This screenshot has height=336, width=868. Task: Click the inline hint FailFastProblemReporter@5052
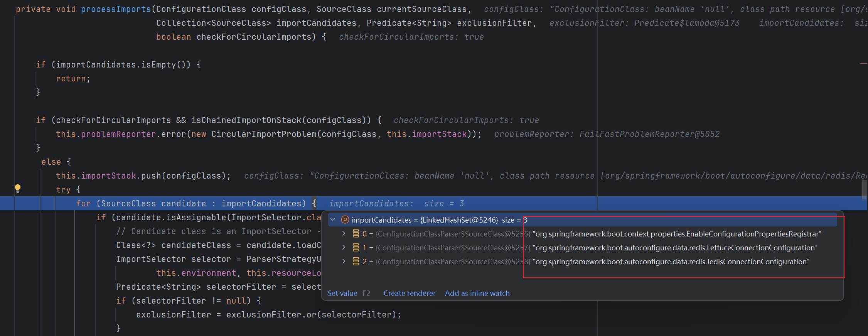point(649,134)
